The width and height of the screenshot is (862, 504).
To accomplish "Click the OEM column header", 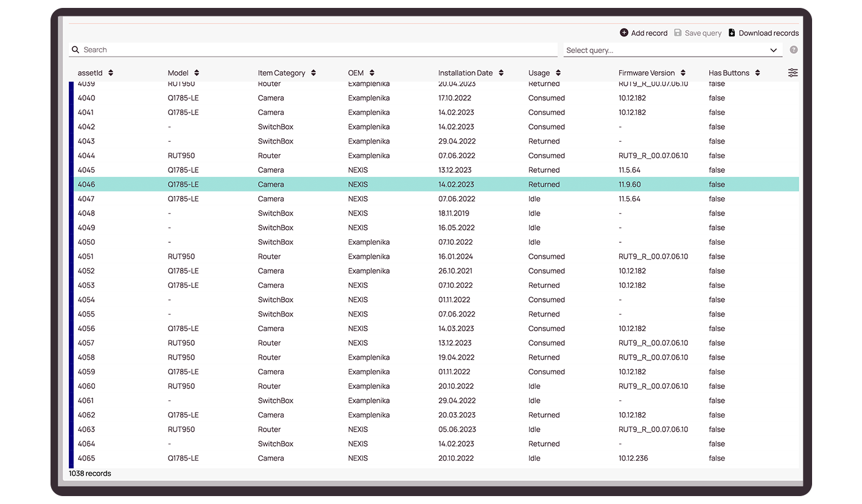I will click(x=356, y=73).
